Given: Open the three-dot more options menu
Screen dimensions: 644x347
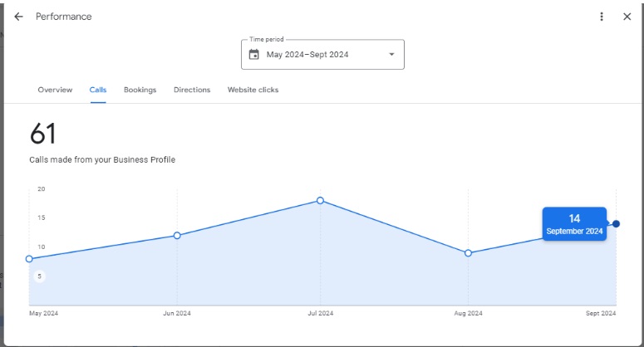Looking at the screenshot, I should [x=602, y=17].
